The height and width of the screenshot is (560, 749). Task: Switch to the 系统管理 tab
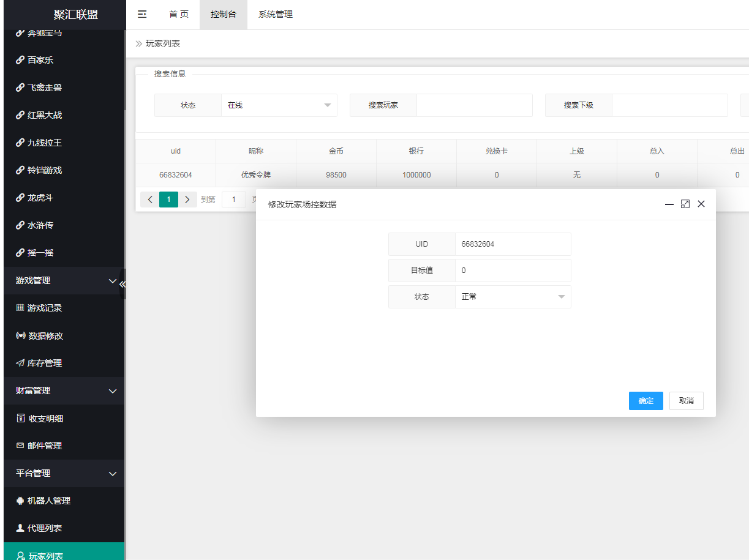coord(275,14)
